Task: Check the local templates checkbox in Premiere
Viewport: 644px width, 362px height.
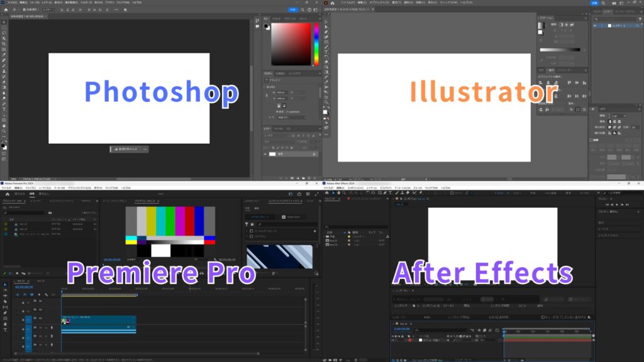Action: pos(252,231)
